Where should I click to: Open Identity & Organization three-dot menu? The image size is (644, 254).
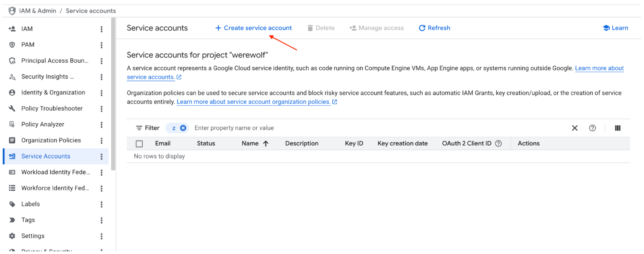tap(102, 93)
